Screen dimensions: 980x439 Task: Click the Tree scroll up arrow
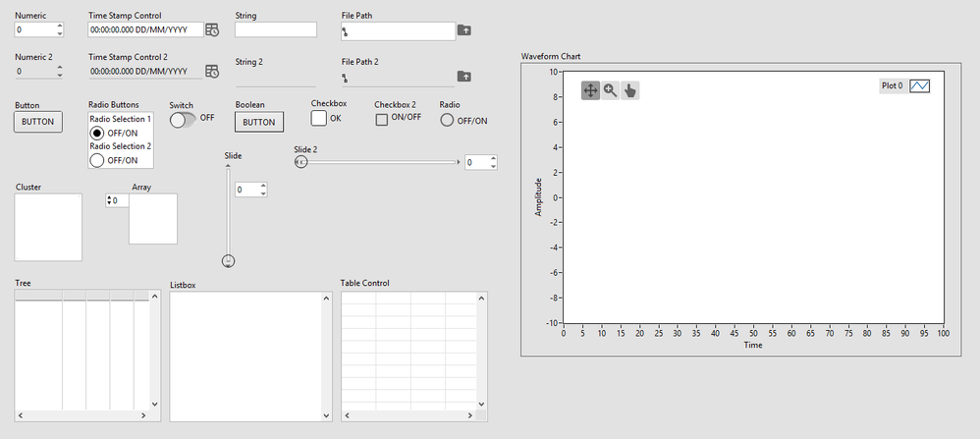(155, 297)
